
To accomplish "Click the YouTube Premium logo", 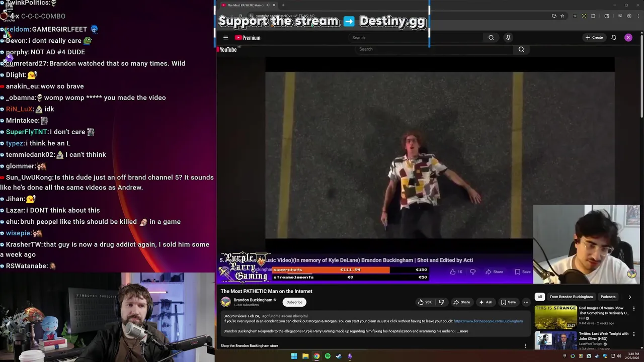I will pyautogui.click(x=248, y=38).
